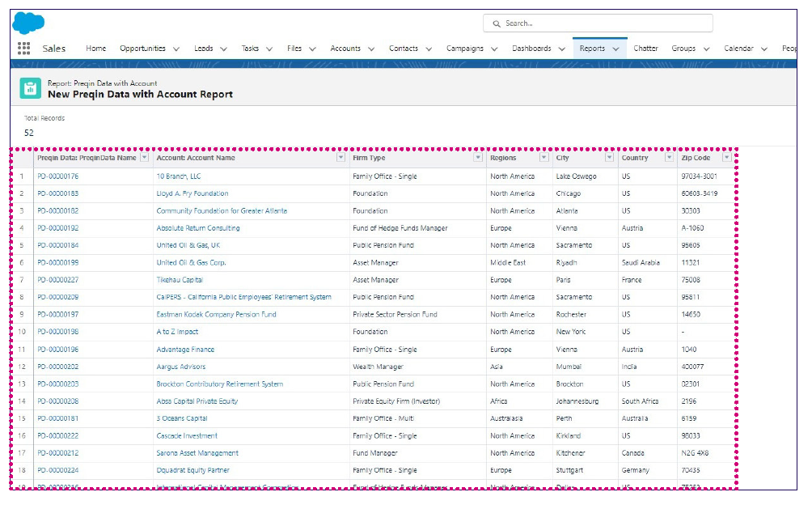This screenshot has height=509, width=812.
Task: Expand the Contacts tab dropdown chevron
Action: (429, 49)
